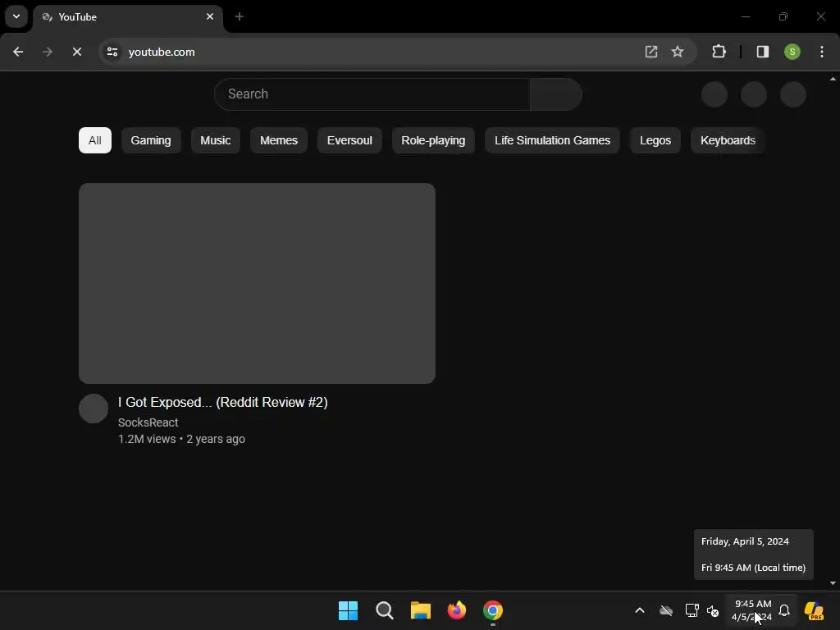Click 1.2M views • 2 years ago text
This screenshot has height=630, width=840.
pos(181,440)
